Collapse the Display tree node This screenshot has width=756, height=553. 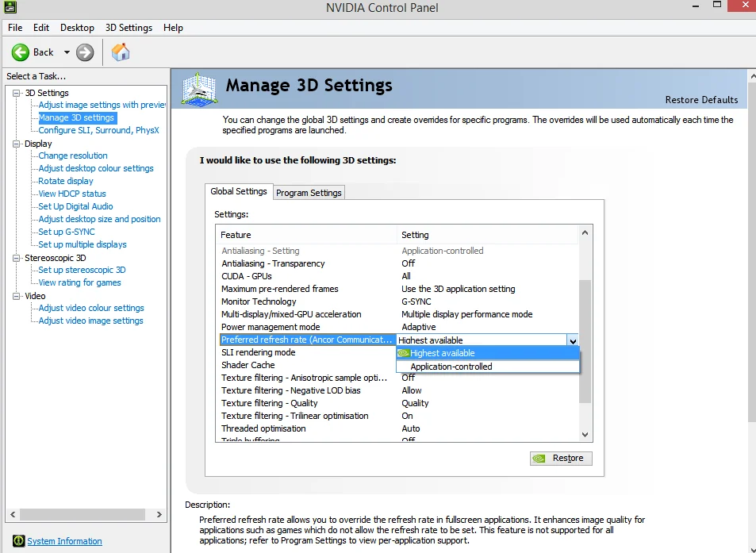(x=17, y=144)
